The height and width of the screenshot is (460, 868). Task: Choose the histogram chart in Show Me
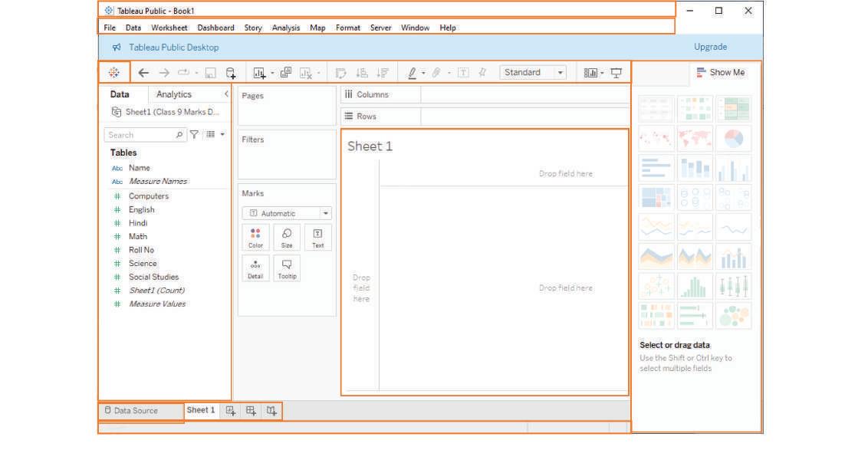pos(695,286)
